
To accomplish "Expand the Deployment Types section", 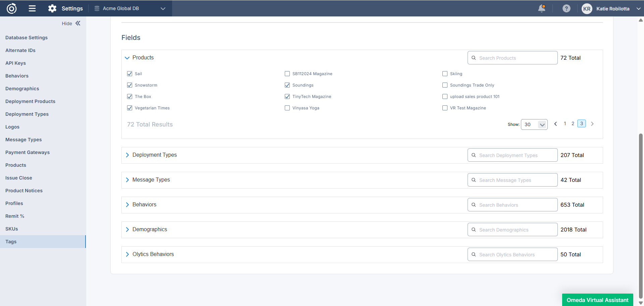I will point(127,155).
